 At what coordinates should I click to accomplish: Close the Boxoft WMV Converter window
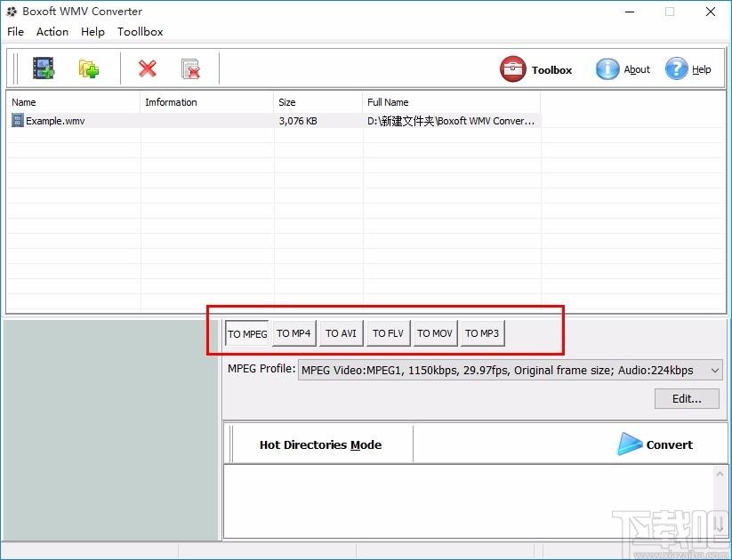(x=711, y=12)
